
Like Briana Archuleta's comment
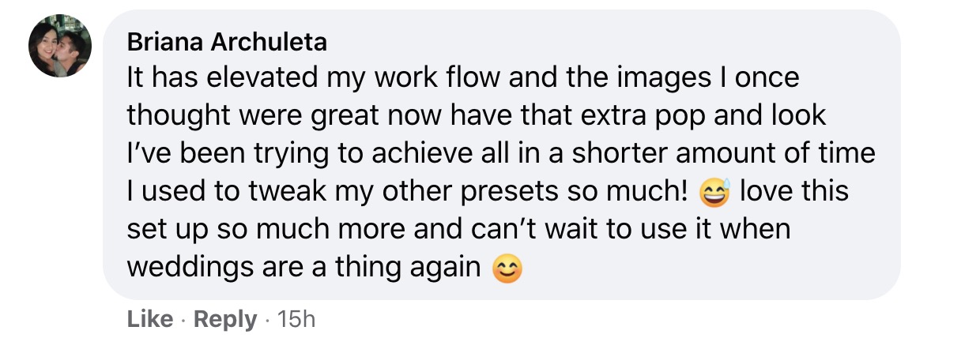click(x=149, y=319)
